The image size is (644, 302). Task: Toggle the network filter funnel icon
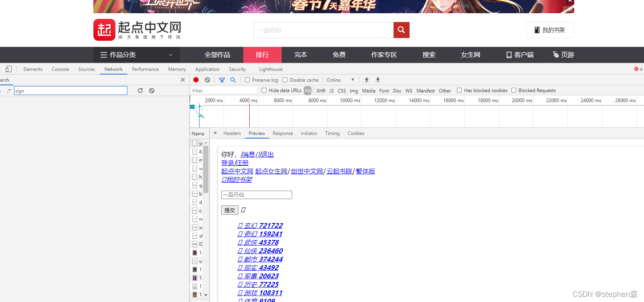222,80
